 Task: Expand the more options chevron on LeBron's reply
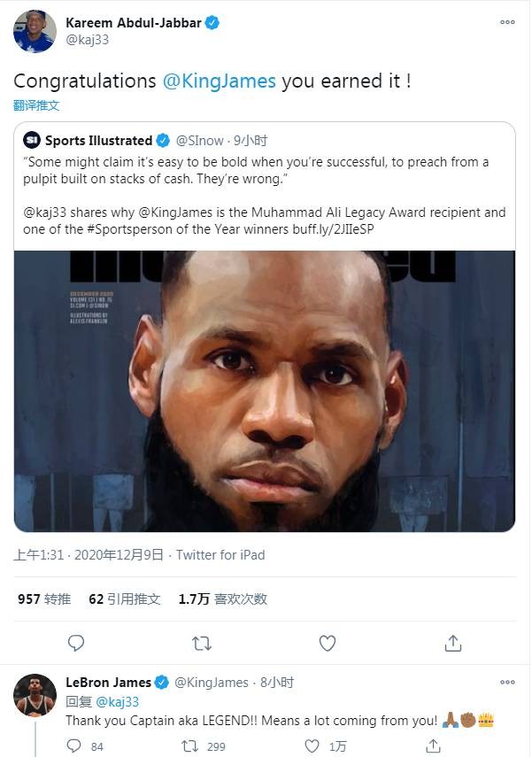pos(507,682)
